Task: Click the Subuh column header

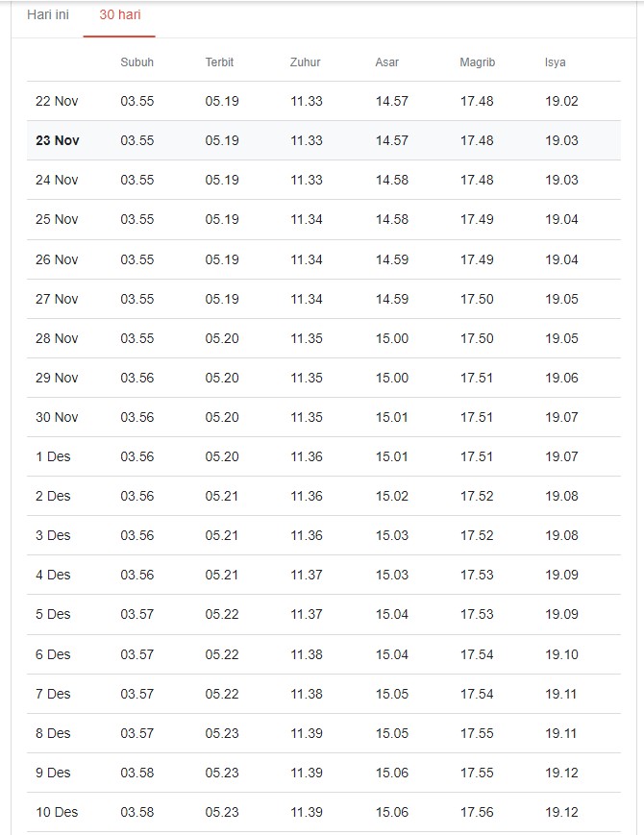Action: [x=136, y=62]
